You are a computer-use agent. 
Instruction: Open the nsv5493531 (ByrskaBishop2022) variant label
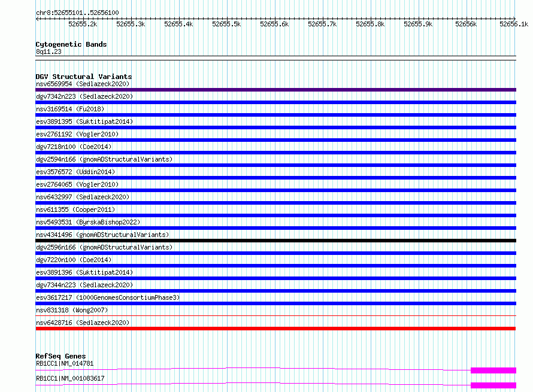[88, 222]
